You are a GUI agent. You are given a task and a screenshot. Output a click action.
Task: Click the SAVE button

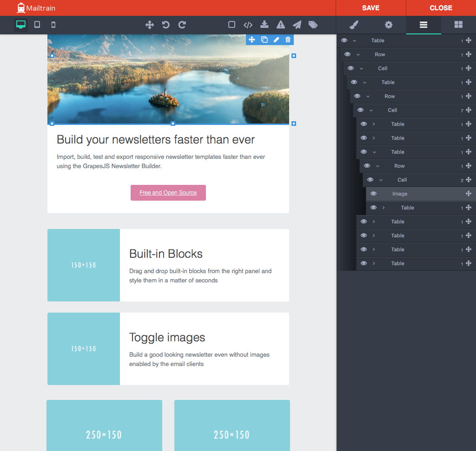[x=370, y=8]
